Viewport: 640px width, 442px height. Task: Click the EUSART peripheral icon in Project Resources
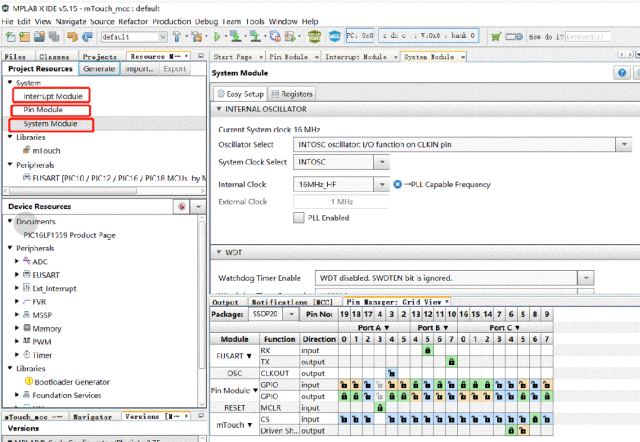point(25,177)
